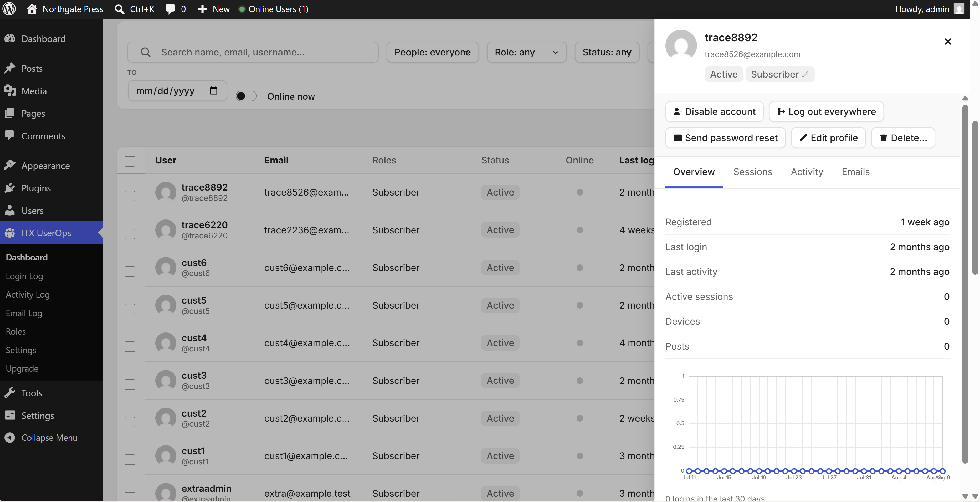Viewport: 980px width, 502px height.
Task: Click the Log out everywhere button
Action: pyautogui.click(x=826, y=111)
